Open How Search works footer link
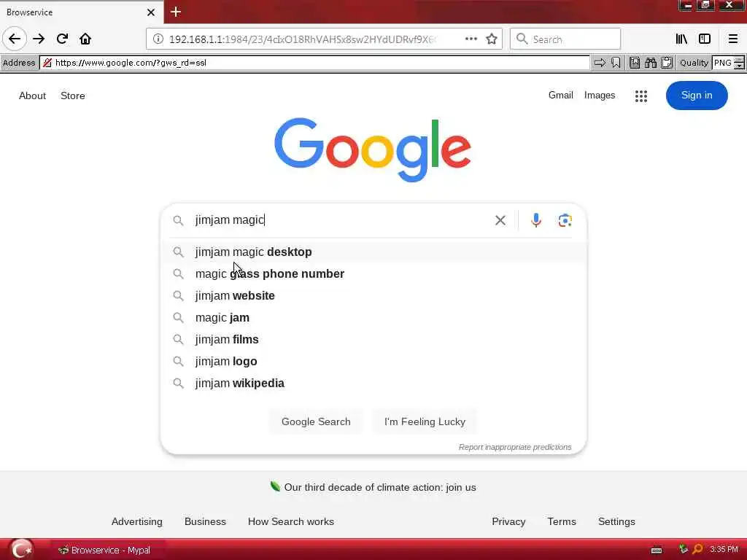Image resolution: width=747 pixels, height=560 pixels. point(290,521)
